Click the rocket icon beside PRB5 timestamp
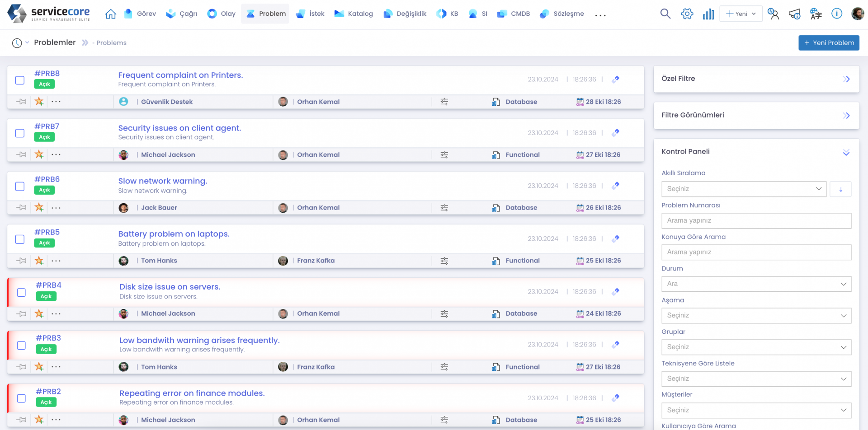Screen dimensions: 868x430 coord(615,239)
